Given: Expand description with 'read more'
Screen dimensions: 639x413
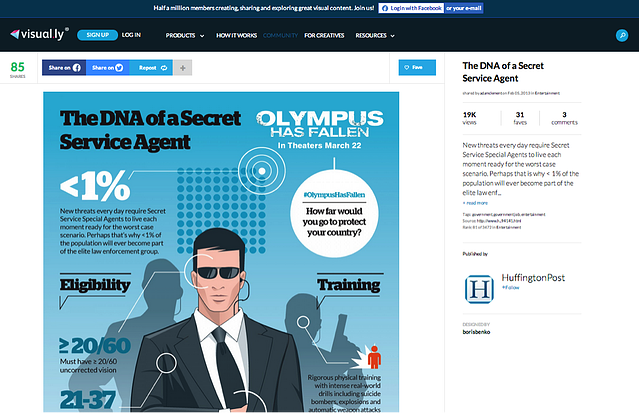Looking at the screenshot, I should coord(475,203).
